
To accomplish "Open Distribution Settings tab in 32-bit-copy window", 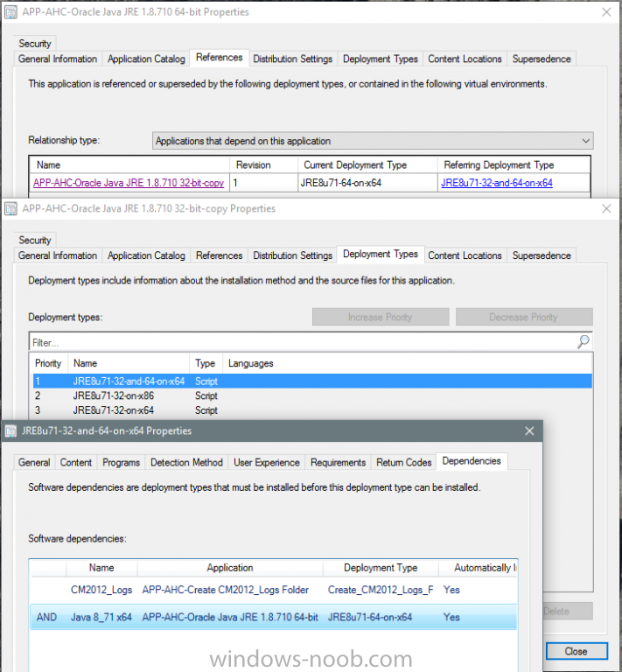I will tap(292, 255).
